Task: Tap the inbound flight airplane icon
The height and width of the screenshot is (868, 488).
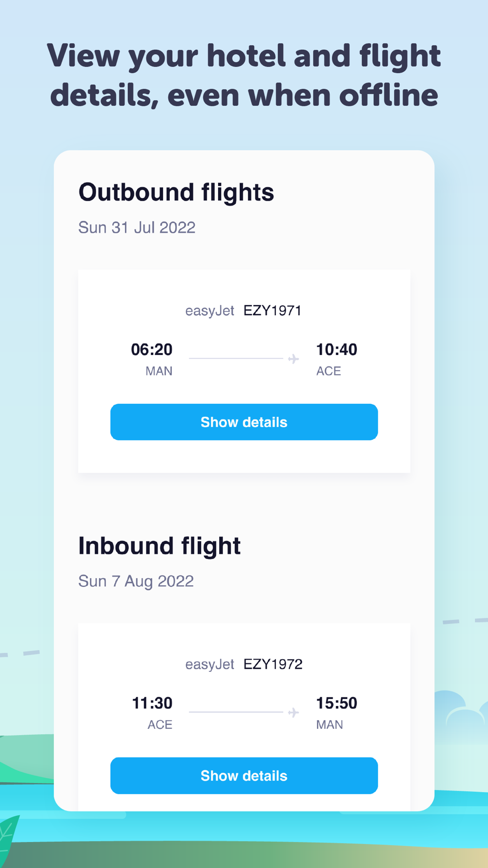Action: click(293, 713)
